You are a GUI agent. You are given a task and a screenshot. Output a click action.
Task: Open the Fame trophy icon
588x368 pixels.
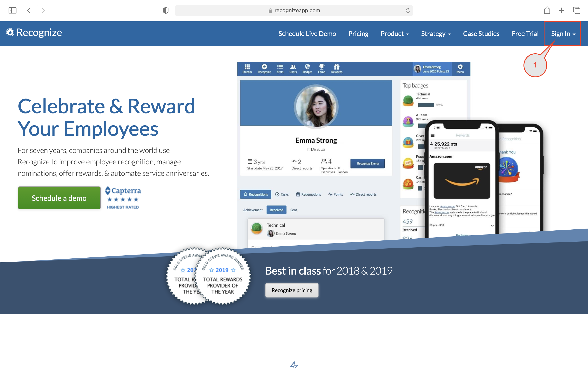point(321,69)
